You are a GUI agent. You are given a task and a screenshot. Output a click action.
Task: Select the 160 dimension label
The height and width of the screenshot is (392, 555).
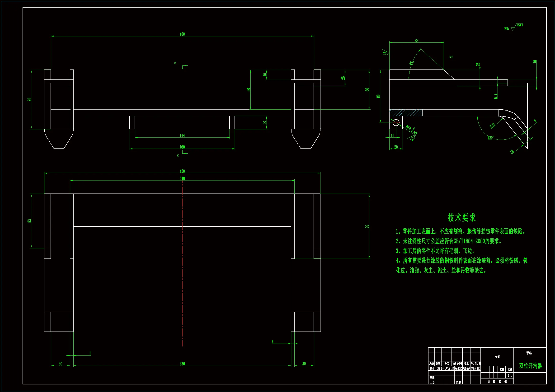182,147
